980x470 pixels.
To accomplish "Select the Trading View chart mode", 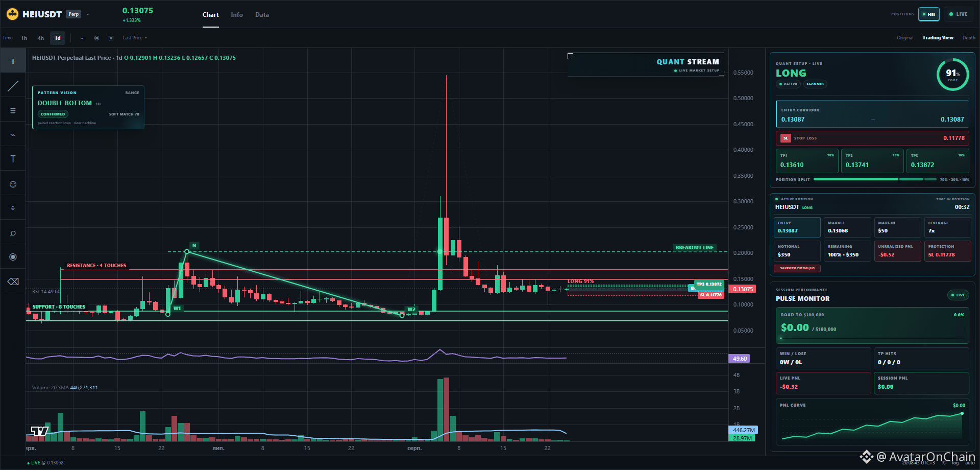I will point(938,38).
